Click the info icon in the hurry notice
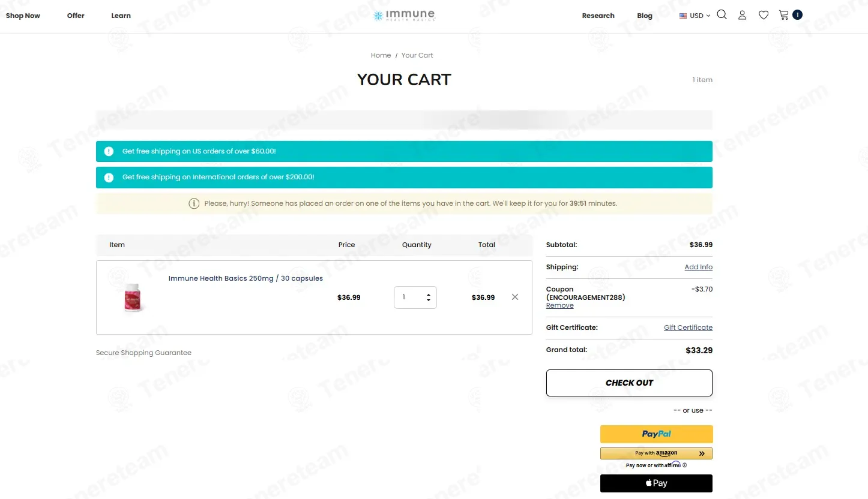 tap(194, 203)
